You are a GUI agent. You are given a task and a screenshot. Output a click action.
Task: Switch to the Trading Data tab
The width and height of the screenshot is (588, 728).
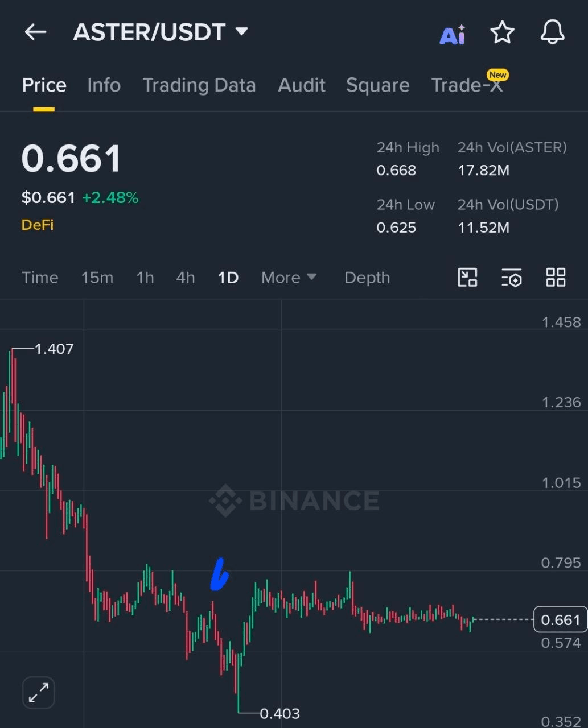tap(199, 85)
